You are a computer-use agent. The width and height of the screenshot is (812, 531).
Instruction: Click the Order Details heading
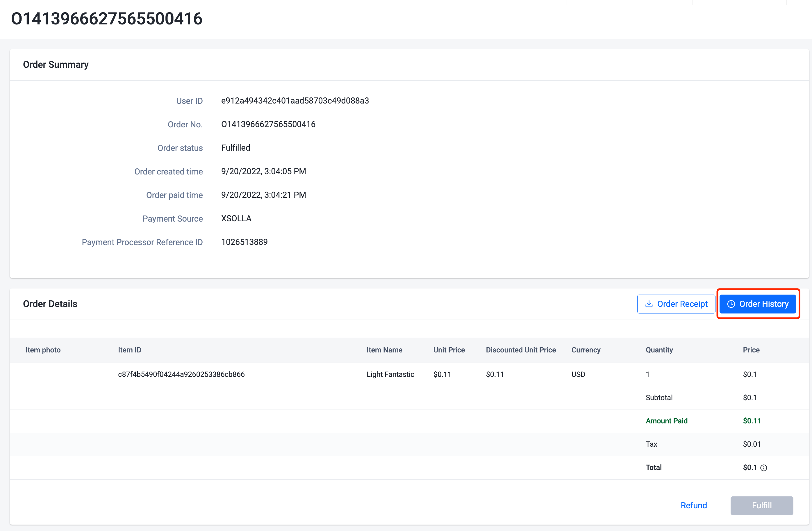(50, 304)
